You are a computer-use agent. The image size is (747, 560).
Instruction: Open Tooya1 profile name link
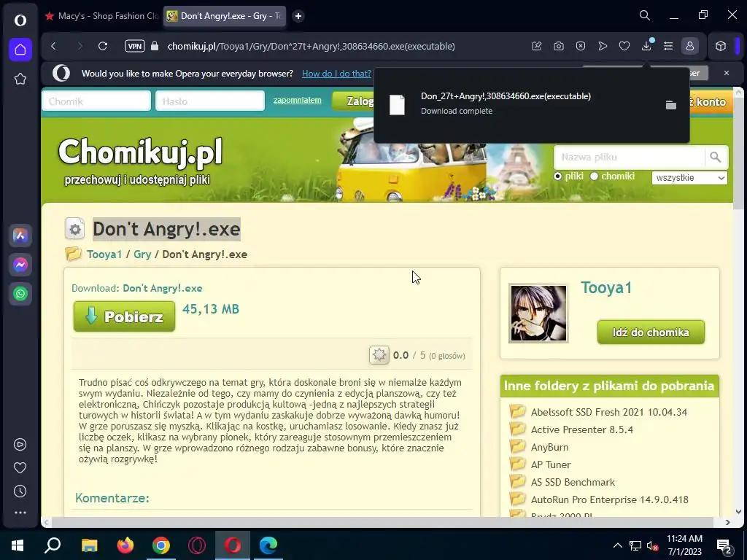[606, 287]
